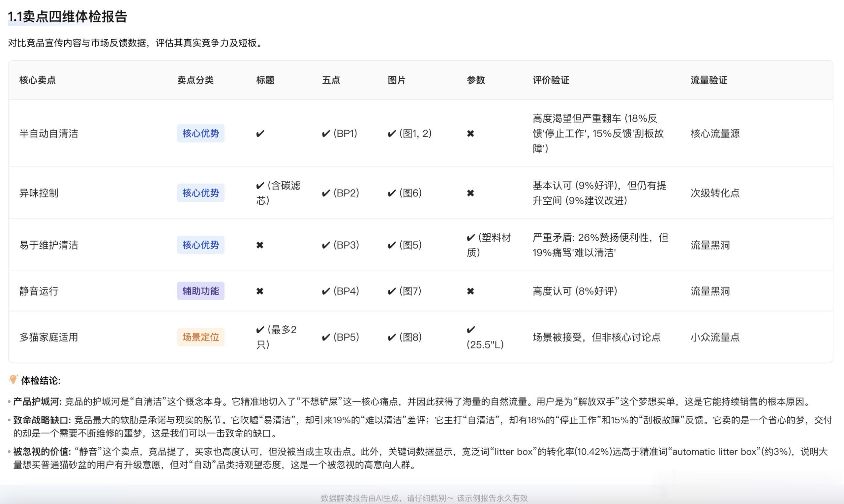Select the 易于维护清洁 row name

coord(48,245)
